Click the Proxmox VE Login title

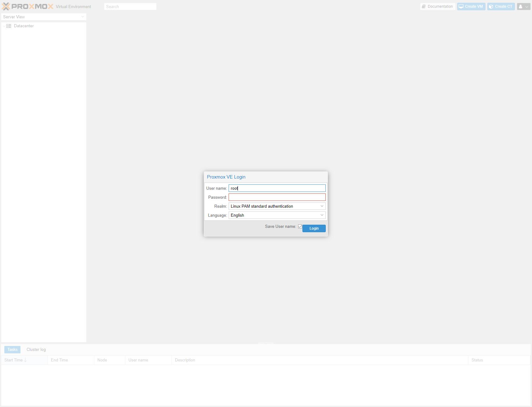click(226, 177)
